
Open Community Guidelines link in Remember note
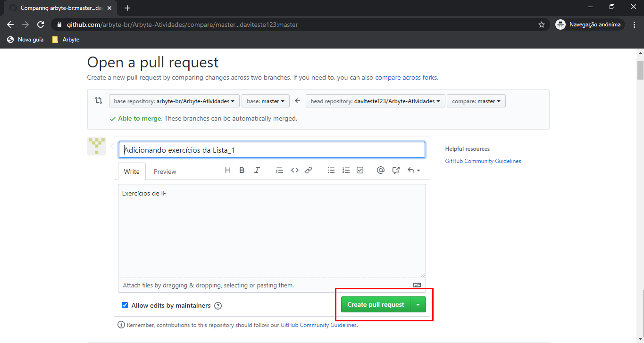pos(318,325)
